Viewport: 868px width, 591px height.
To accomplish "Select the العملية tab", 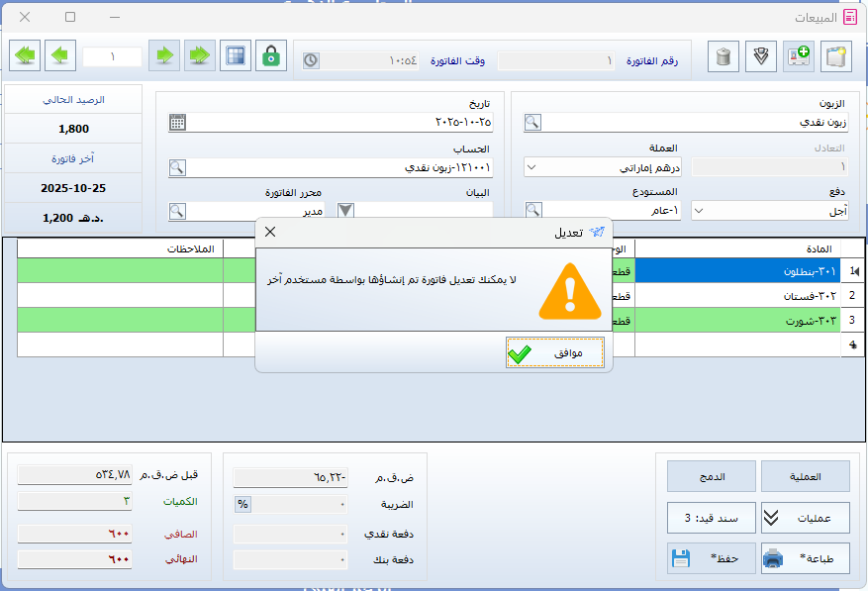I will click(804, 476).
